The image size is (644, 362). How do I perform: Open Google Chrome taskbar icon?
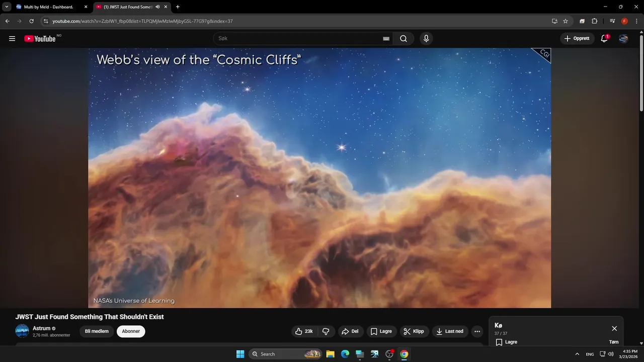tap(404, 354)
